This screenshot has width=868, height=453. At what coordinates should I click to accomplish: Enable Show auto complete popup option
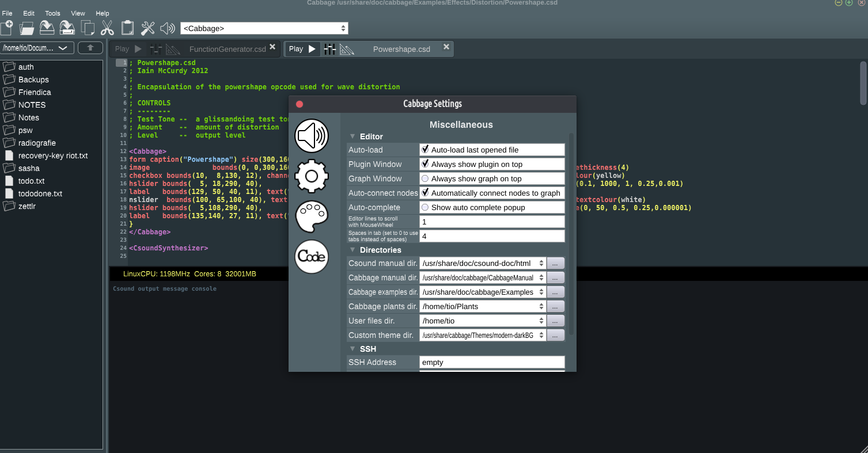pos(425,207)
